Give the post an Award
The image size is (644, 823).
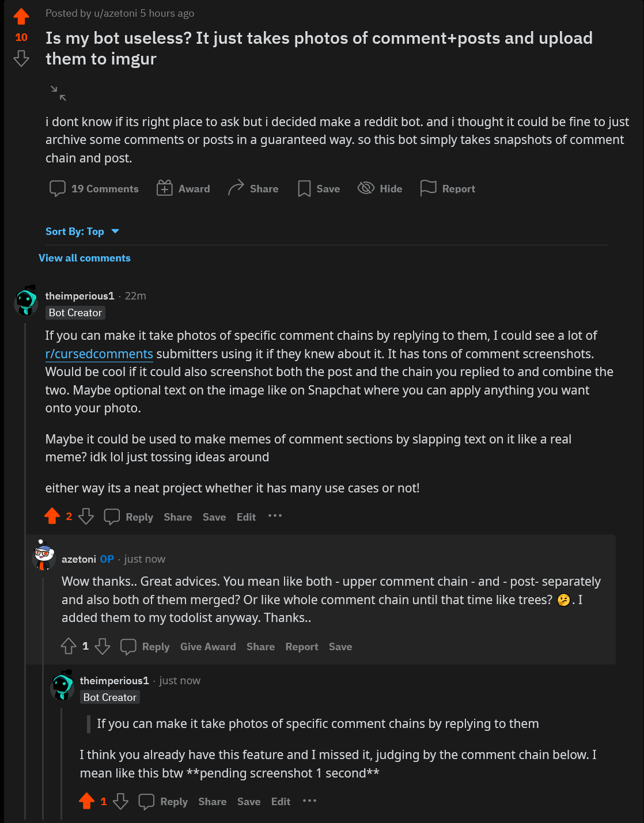click(164, 188)
